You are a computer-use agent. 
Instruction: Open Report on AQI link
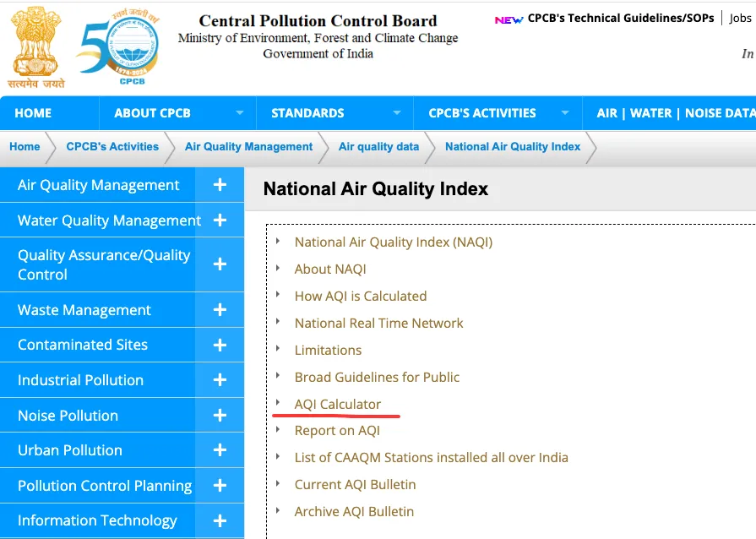pyautogui.click(x=337, y=431)
